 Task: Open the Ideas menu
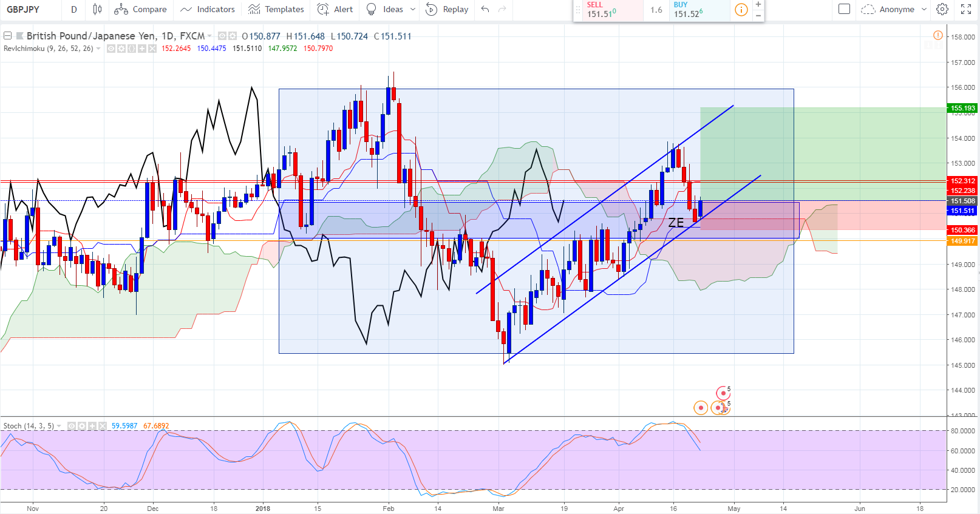pyautogui.click(x=385, y=9)
